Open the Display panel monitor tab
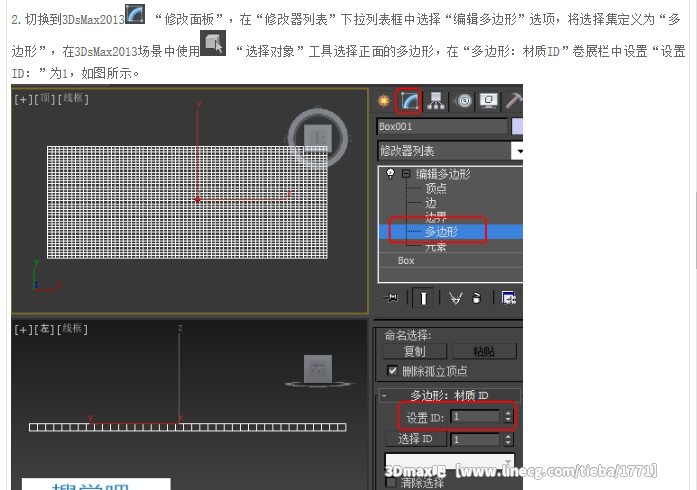Viewport: 697px width, 490px height. coord(489,101)
